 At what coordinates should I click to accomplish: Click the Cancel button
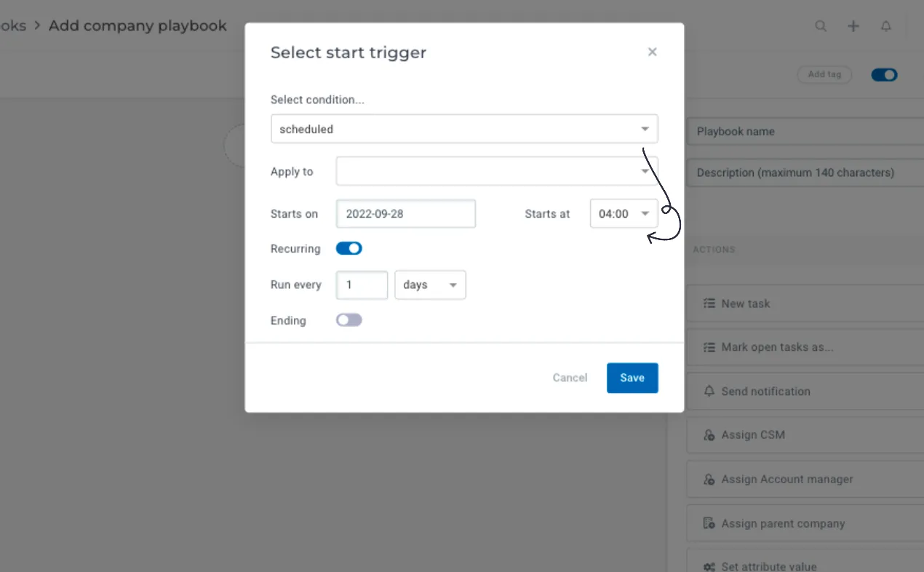(570, 378)
